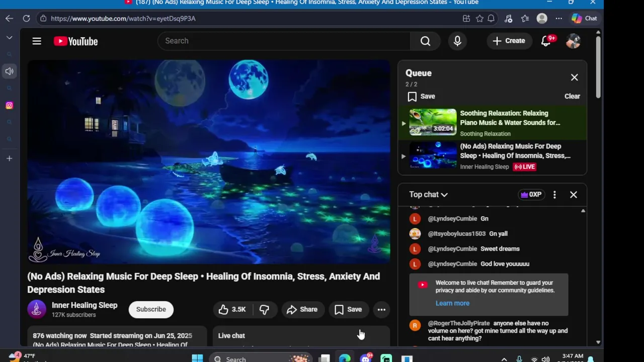Click the LIVE badge on queue item
The image size is (644, 362).
[x=524, y=167]
